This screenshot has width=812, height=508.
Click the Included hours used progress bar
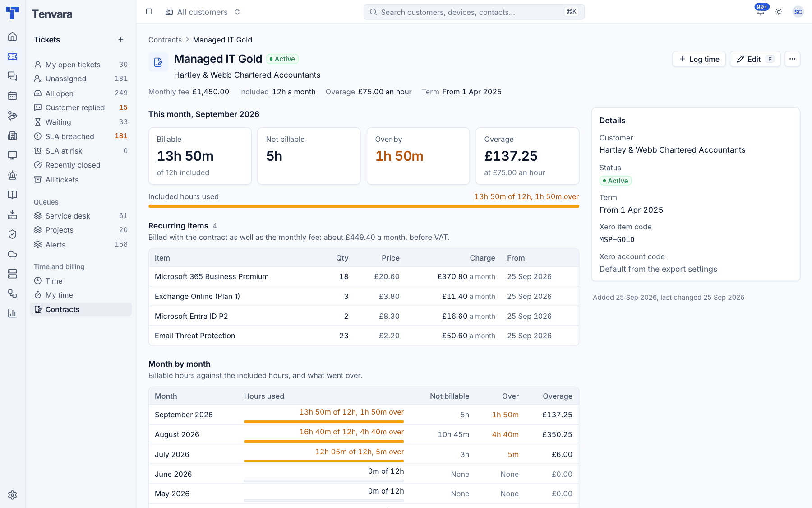(364, 206)
